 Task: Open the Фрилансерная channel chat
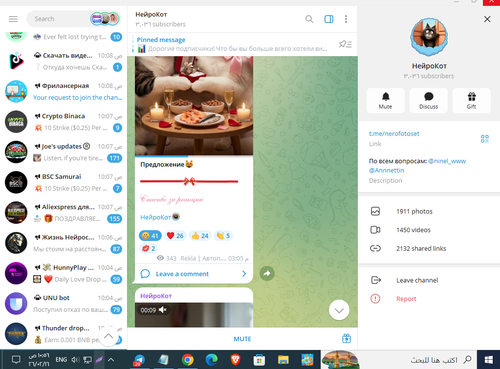[x=63, y=92]
